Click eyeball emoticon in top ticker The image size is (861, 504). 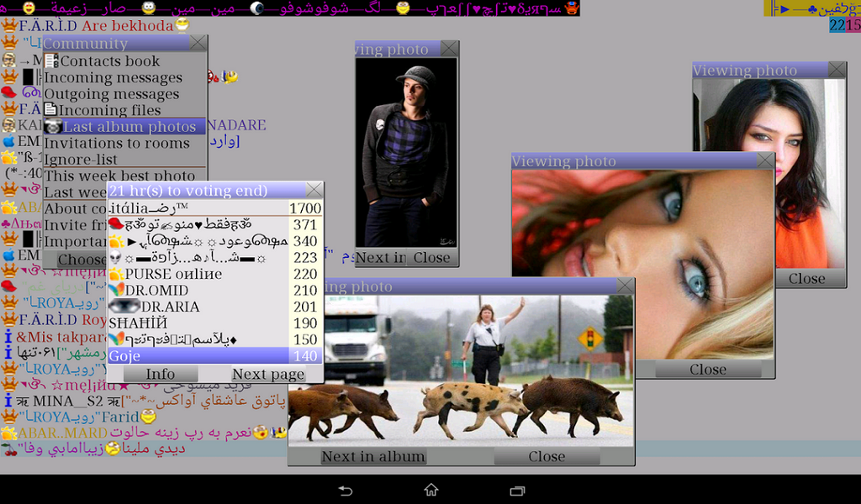click(257, 8)
